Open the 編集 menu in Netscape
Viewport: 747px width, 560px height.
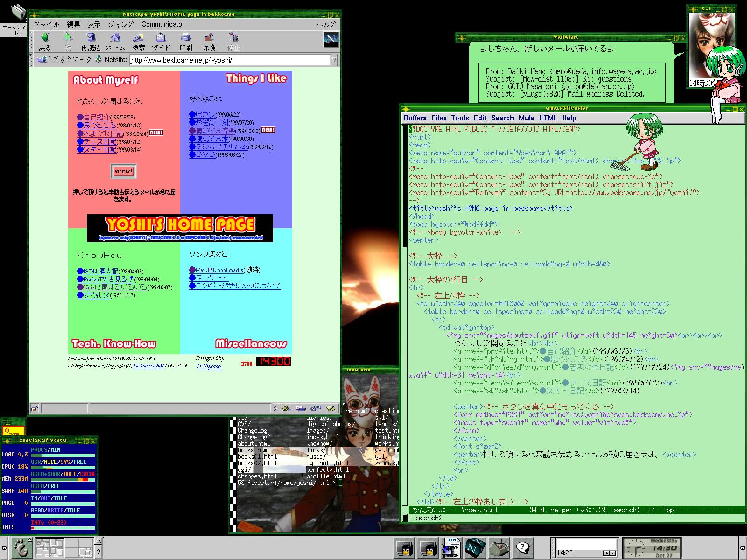[x=73, y=24]
